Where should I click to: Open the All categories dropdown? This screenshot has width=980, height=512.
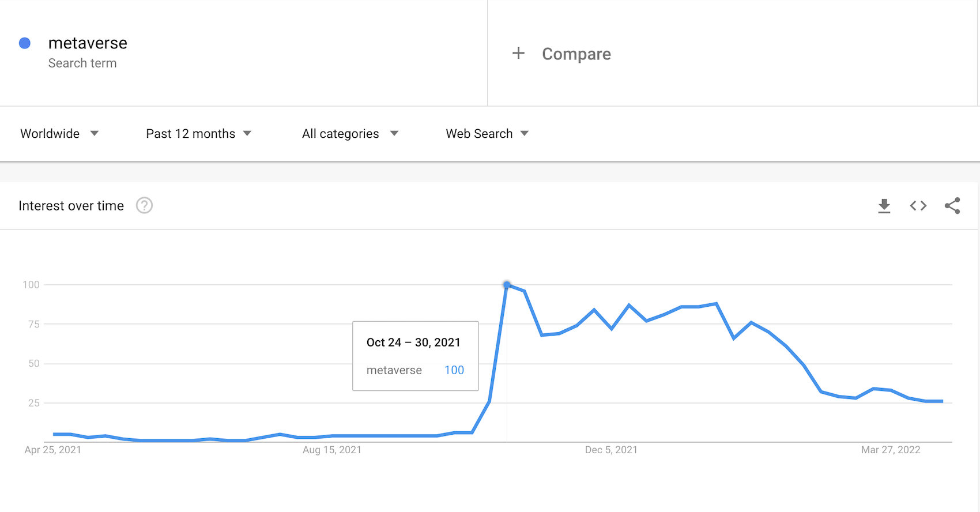click(350, 134)
